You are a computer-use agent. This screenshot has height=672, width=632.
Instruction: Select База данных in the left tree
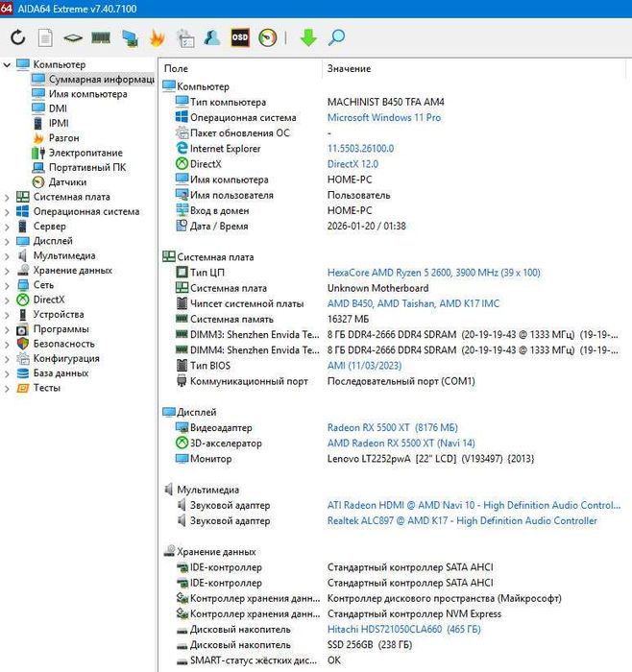click(x=61, y=372)
